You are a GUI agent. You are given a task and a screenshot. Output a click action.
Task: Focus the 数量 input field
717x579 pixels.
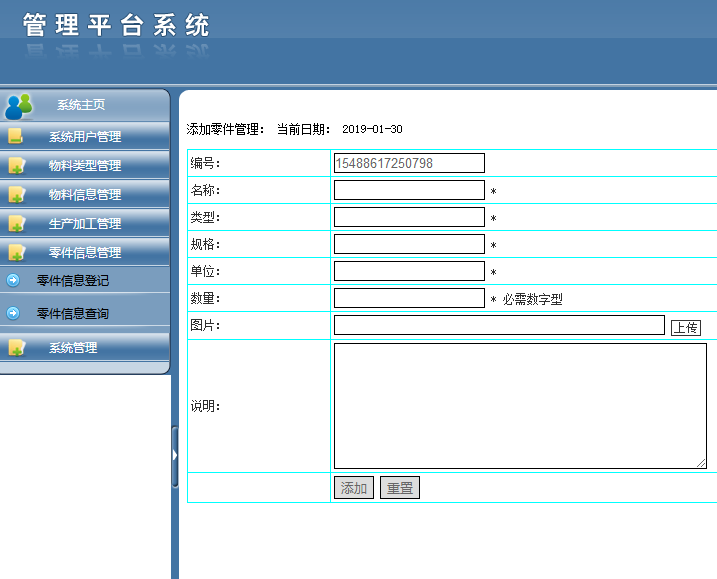pyautogui.click(x=409, y=298)
